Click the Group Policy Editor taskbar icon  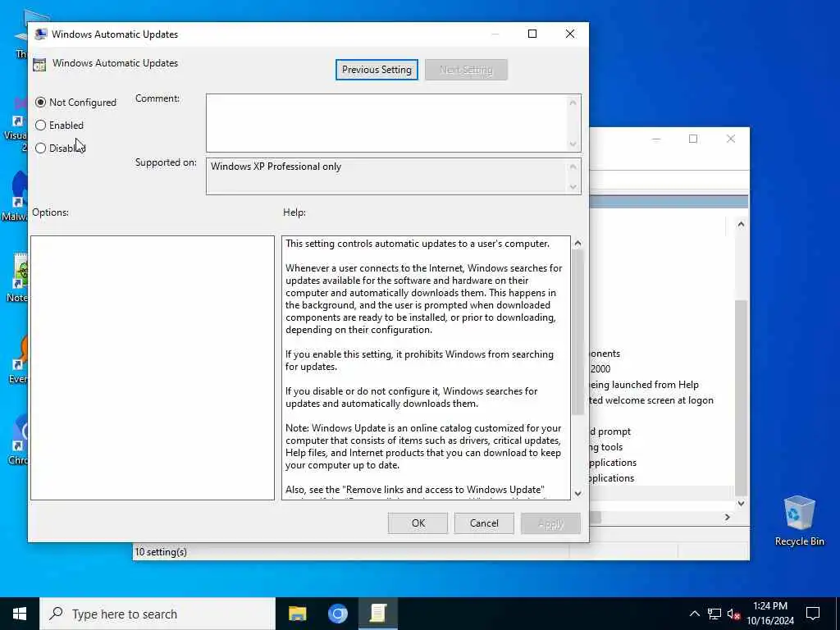pyautogui.click(x=377, y=614)
